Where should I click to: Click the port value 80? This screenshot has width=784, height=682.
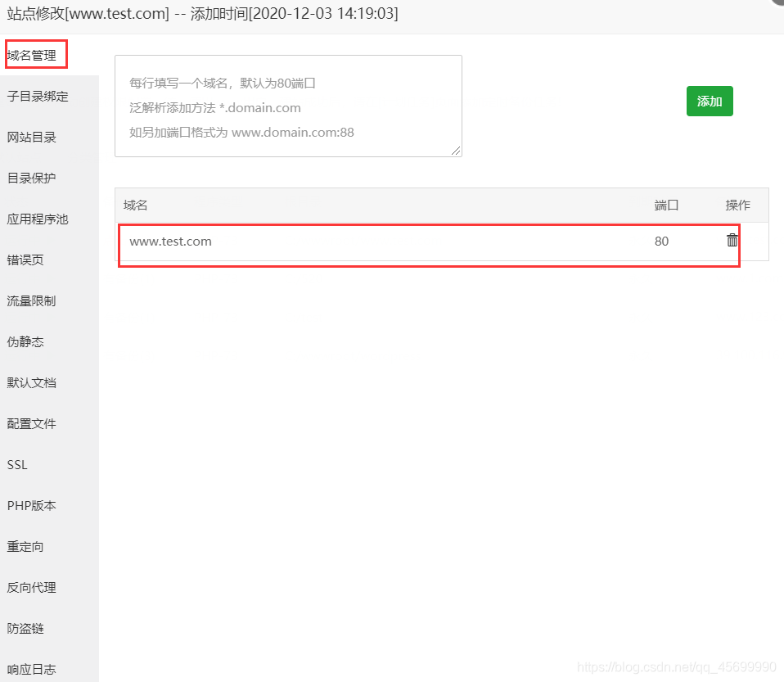tap(661, 242)
